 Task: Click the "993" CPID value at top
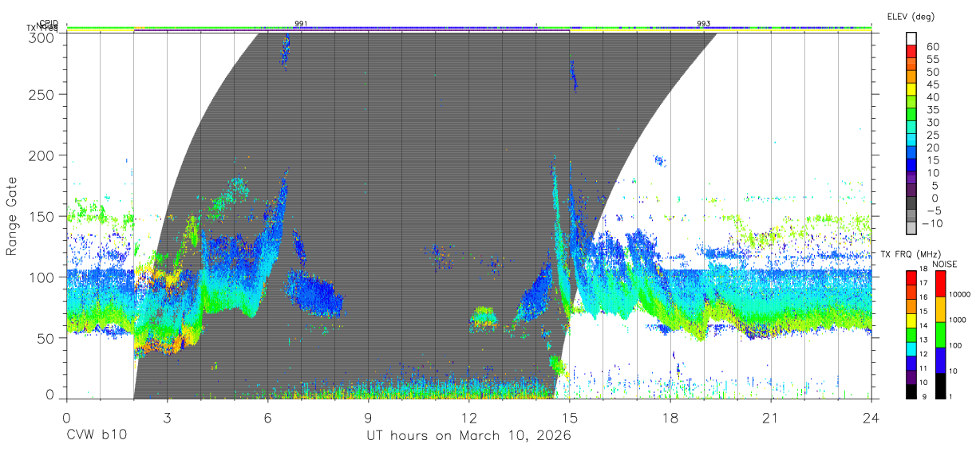703,24
